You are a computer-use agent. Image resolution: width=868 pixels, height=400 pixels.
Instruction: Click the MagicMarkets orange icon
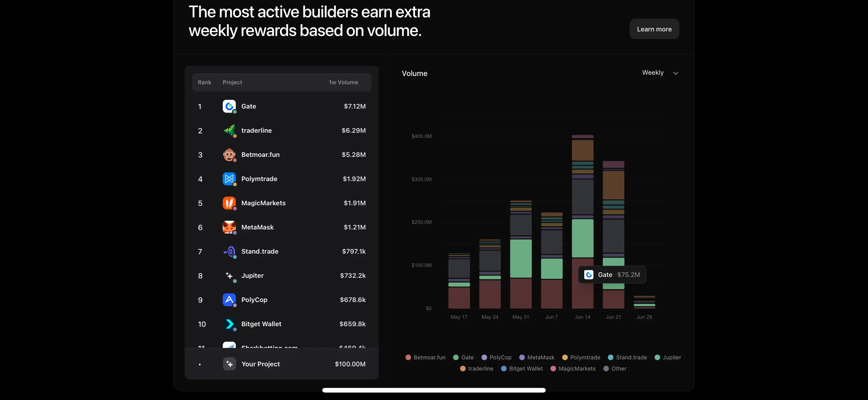pyautogui.click(x=229, y=203)
